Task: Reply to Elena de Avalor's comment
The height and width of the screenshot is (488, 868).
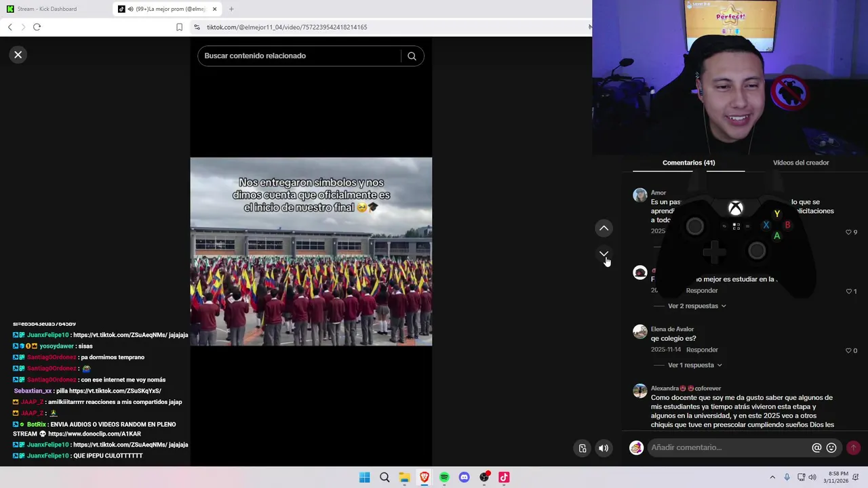Action: coord(702,350)
